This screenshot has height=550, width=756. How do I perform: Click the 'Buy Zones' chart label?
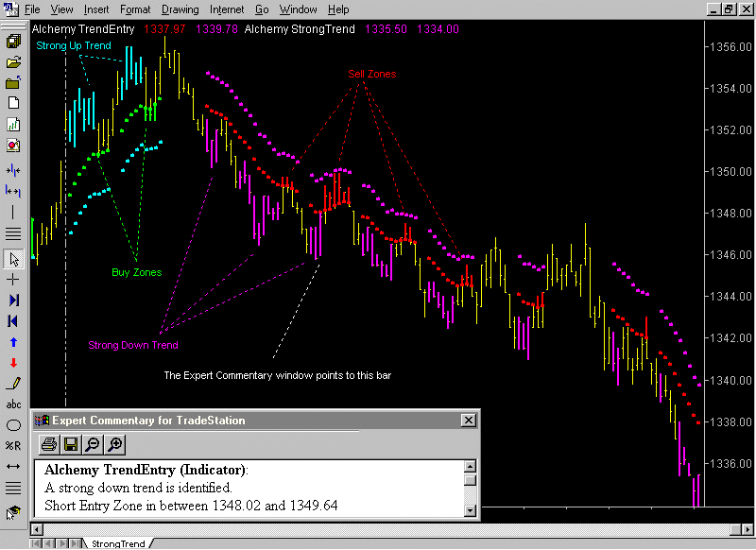click(136, 272)
